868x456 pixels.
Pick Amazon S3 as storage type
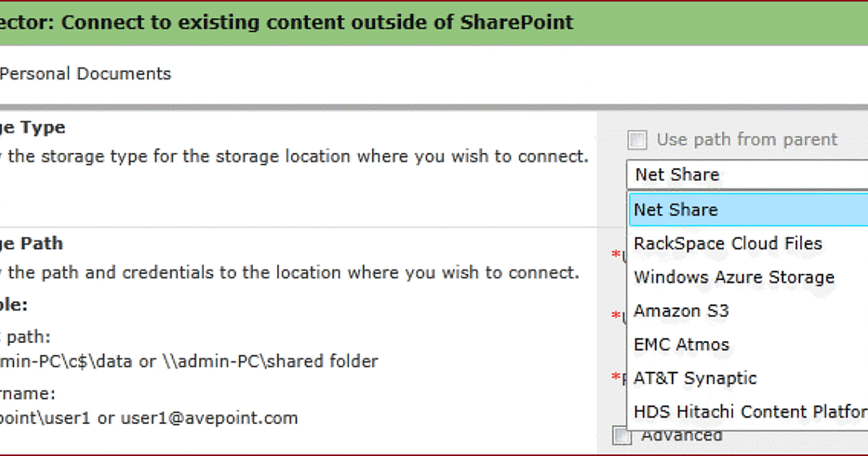(681, 311)
